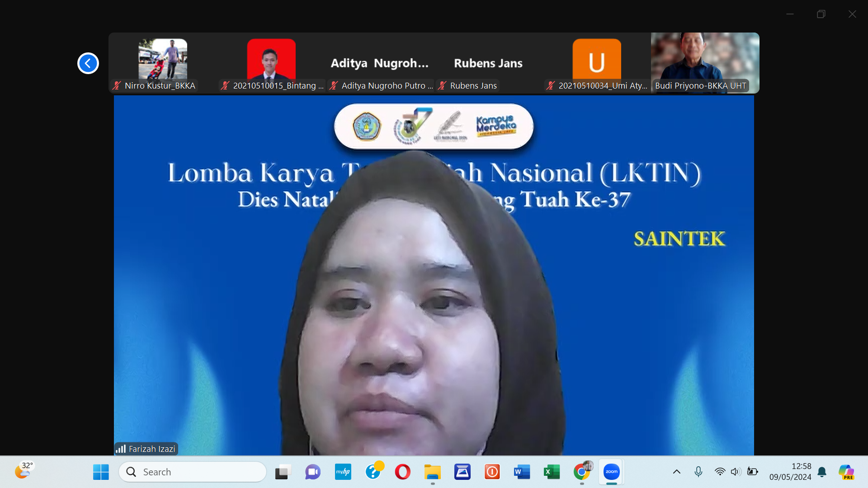The image size is (868, 488).
Task: Click the Zoom app taskbar icon
Action: tap(611, 472)
